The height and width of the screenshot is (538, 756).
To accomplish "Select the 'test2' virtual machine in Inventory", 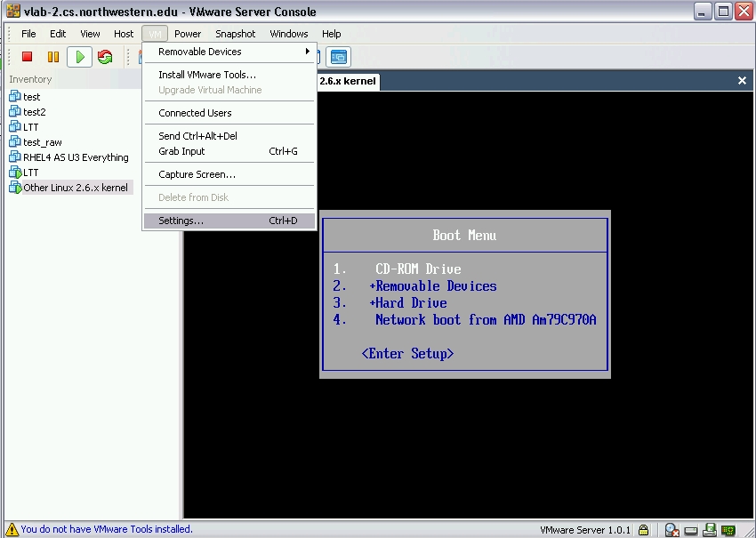I will (x=28, y=112).
